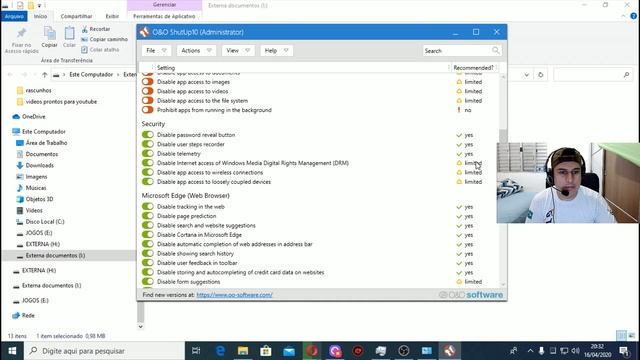Toggle Disable app access to videos
The height and width of the screenshot is (360, 640).
click(x=148, y=91)
